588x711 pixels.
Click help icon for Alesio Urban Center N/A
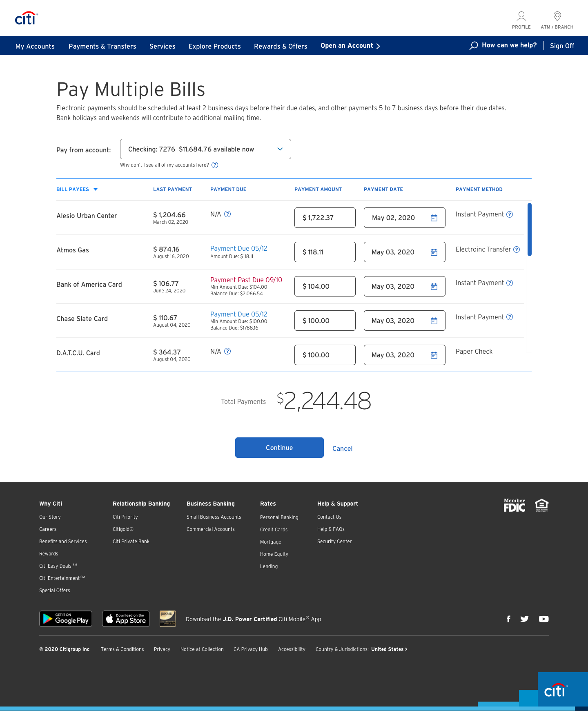(227, 214)
